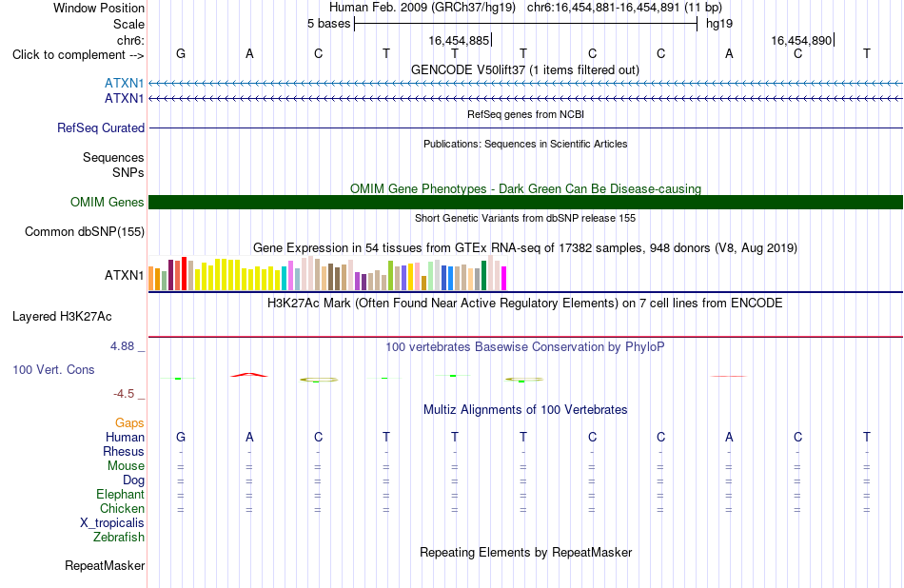Click the 16,454,890 position marker
Image resolution: width=904 pixels, height=588 pixels.
coord(801,40)
